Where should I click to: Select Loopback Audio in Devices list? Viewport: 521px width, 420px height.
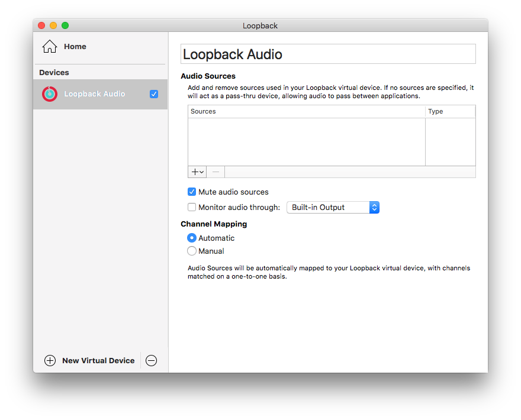(100, 94)
